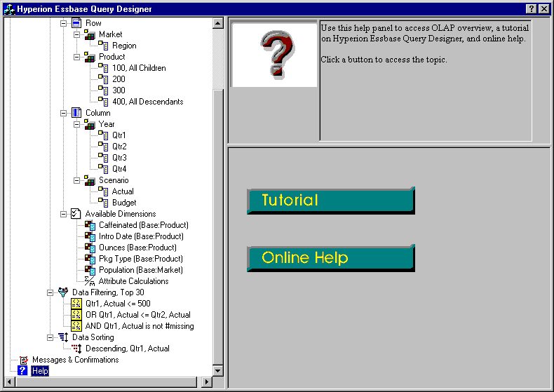Select '400, All Descendants' product member

tap(147, 102)
